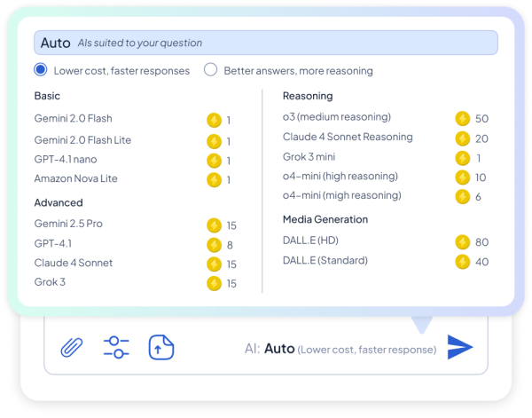Click the coin icon beside o3 (medium reasoning)
The width and height of the screenshot is (532, 418).
click(x=463, y=119)
